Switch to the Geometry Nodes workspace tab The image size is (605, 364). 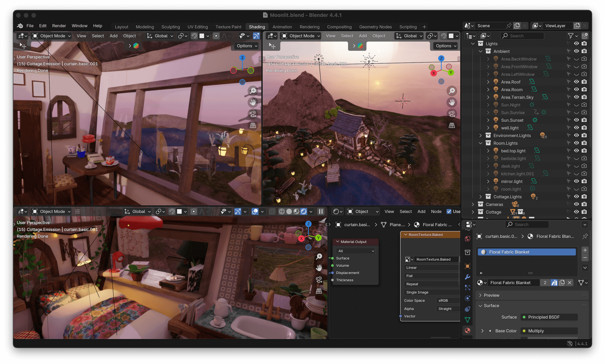point(376,27)
